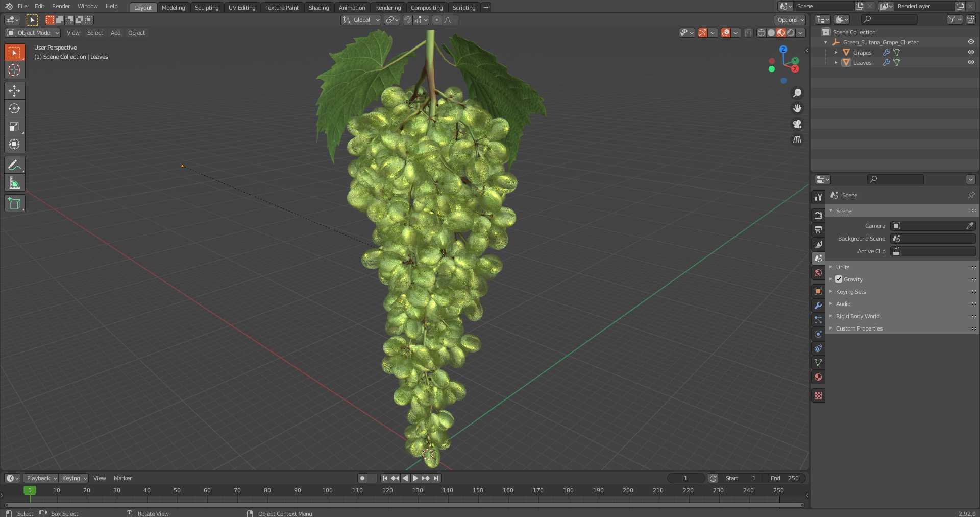The height and width of the screenshot is (517, 980).
Task: Open Object Constraint properties tab
Action: click(x=818, y=348)
